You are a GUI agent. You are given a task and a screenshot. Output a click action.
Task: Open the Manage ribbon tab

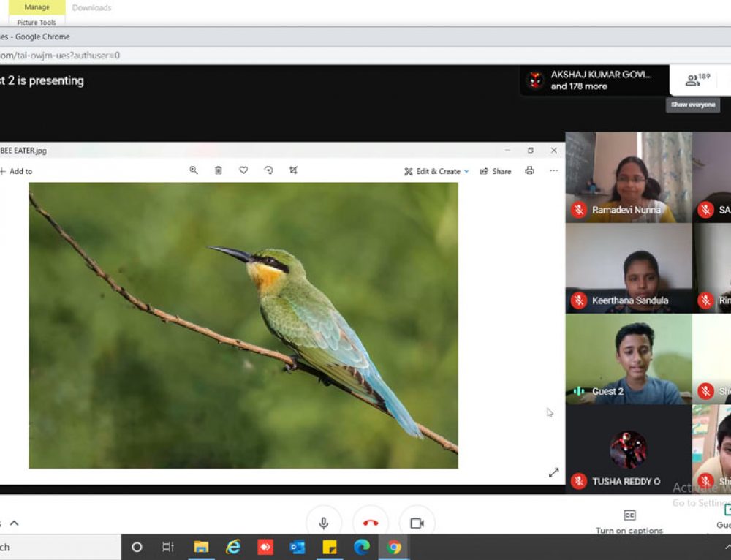[37, 7]
